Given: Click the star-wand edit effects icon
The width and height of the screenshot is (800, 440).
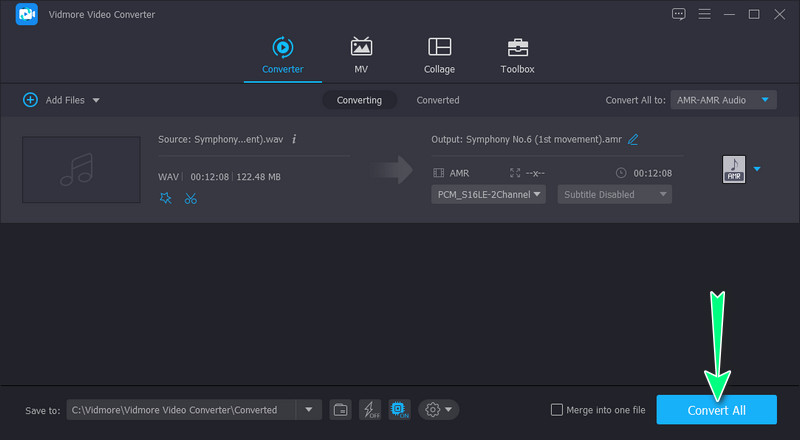Looking at the screenshot, I should (166, 198).
